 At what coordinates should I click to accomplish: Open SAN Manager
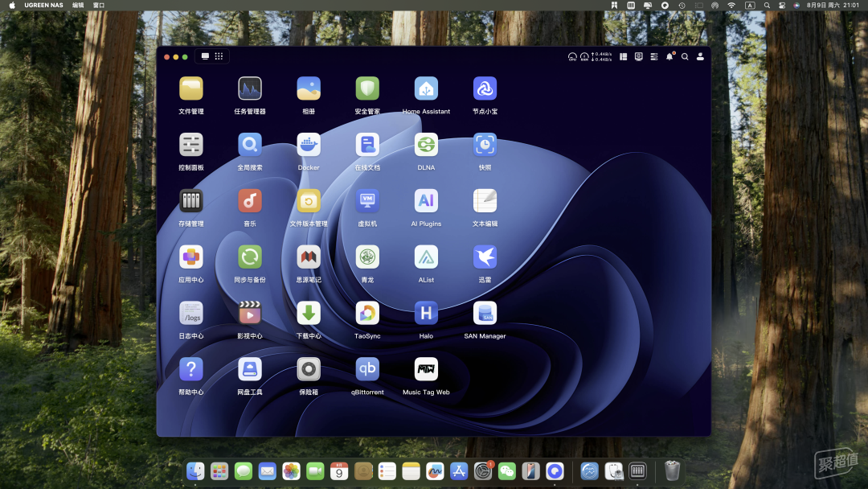pos(485,314)
